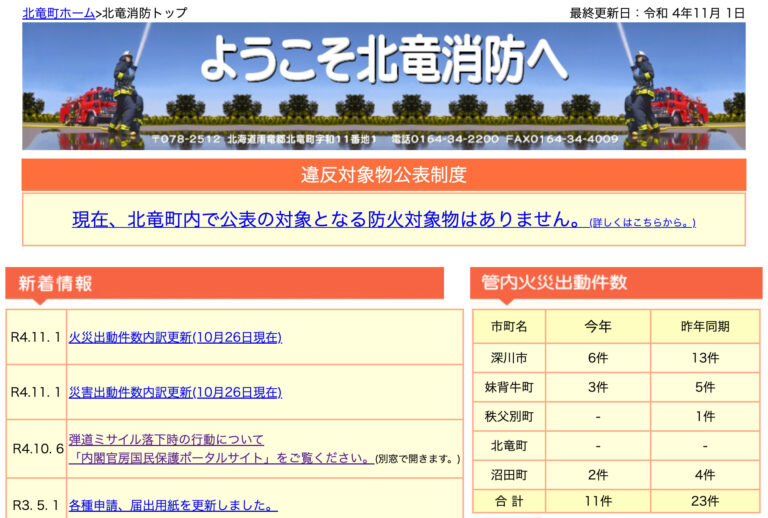Click the 昨年同期 column header

coord(704,327)
